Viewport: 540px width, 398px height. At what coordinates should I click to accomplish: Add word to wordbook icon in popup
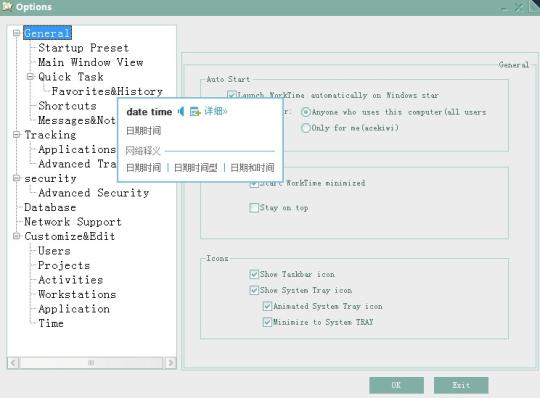point(195,112)
